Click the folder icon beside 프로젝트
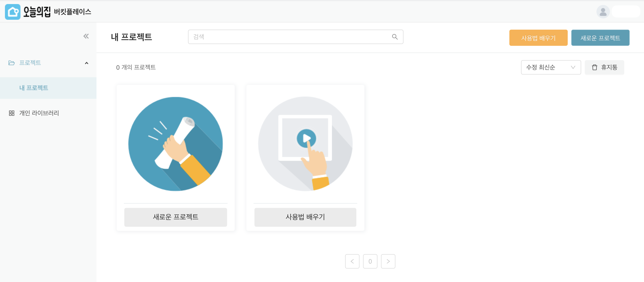 [x=11, y=63]
